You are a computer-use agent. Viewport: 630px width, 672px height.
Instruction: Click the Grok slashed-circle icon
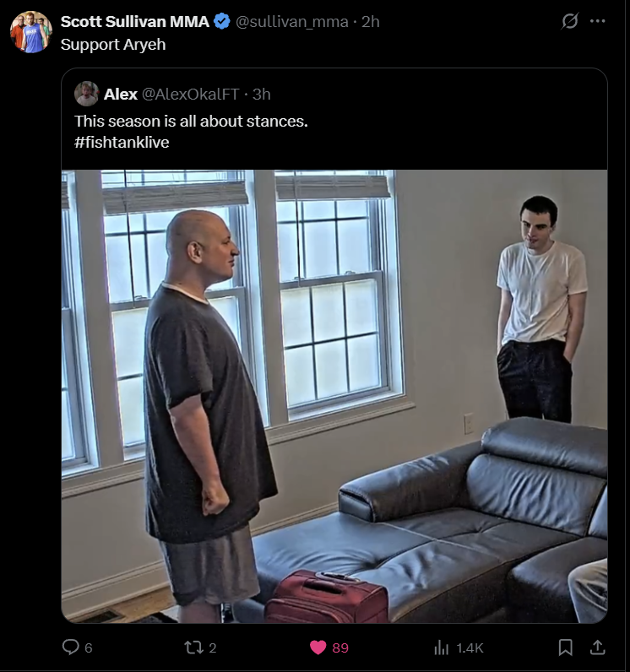(569, 21)
